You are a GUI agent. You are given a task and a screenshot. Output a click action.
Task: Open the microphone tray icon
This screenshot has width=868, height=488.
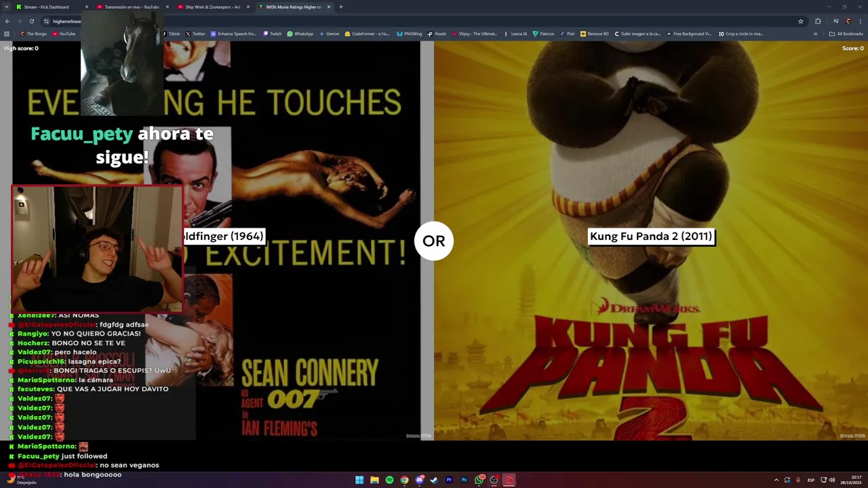(797, 480)
